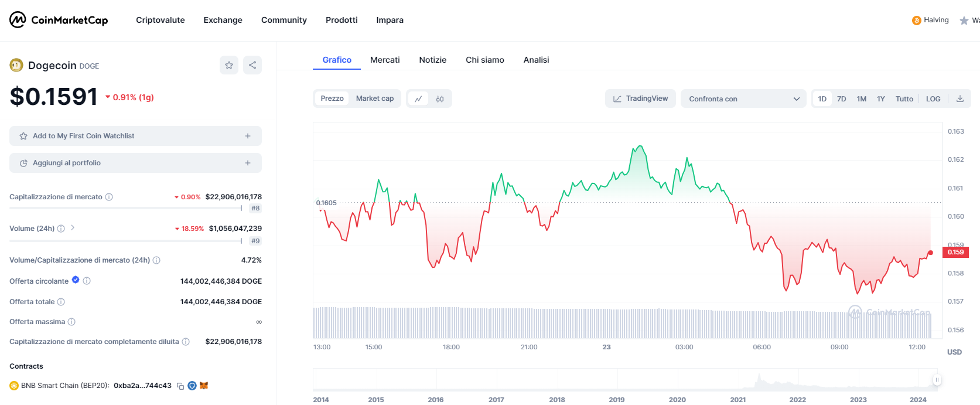980x405 pixels.
Task: Expand the Volume (24h) chevron
Action: 73,228
